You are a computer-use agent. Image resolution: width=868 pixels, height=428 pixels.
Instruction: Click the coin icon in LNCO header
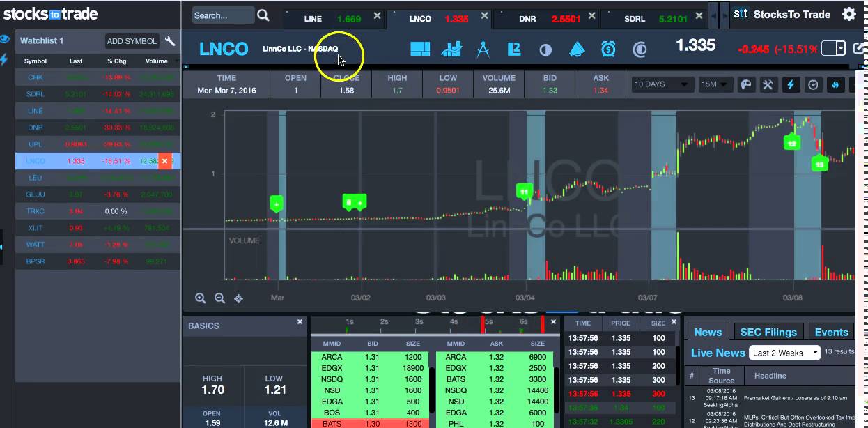640,49
